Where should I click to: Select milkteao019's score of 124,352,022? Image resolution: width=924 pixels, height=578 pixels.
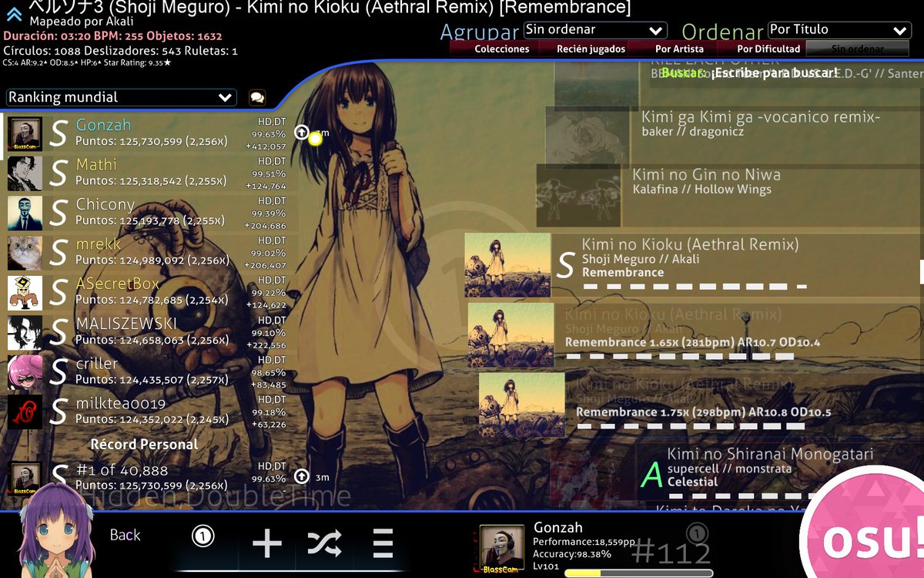click(146, 412)
